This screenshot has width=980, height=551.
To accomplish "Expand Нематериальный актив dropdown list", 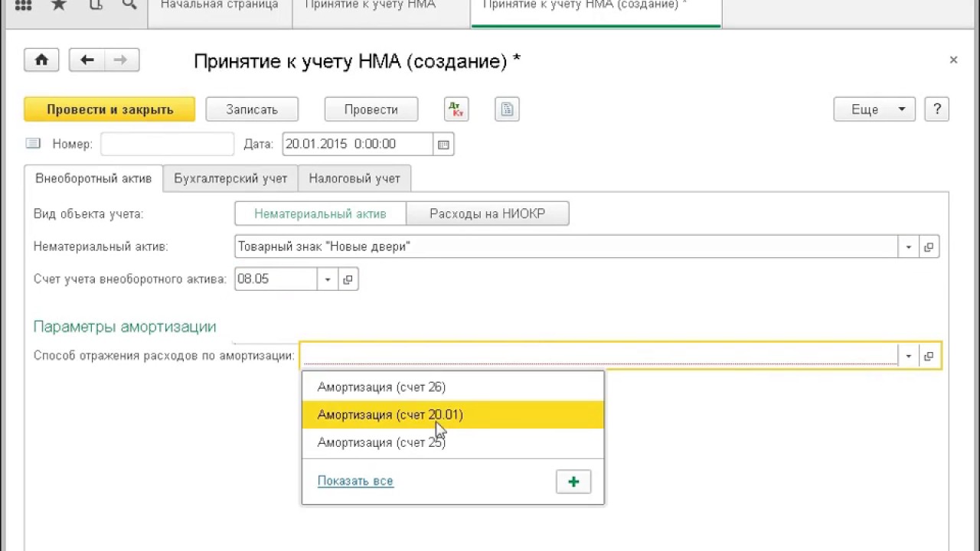I will [x=909, y=247].
